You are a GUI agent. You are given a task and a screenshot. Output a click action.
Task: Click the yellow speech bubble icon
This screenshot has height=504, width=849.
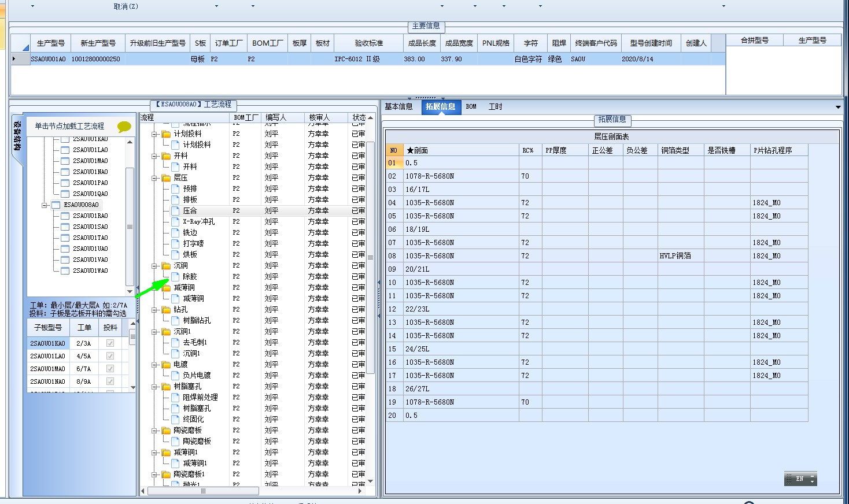[124, 127]
